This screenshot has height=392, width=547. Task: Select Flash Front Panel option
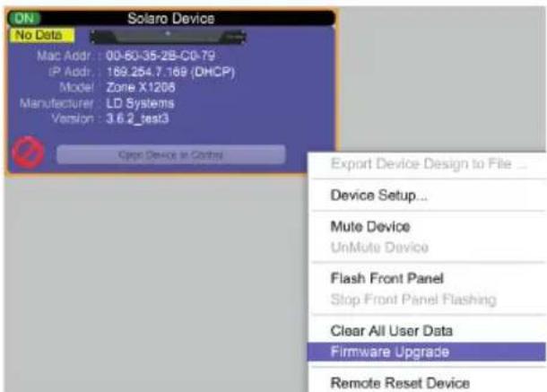(x=427, y=279)
